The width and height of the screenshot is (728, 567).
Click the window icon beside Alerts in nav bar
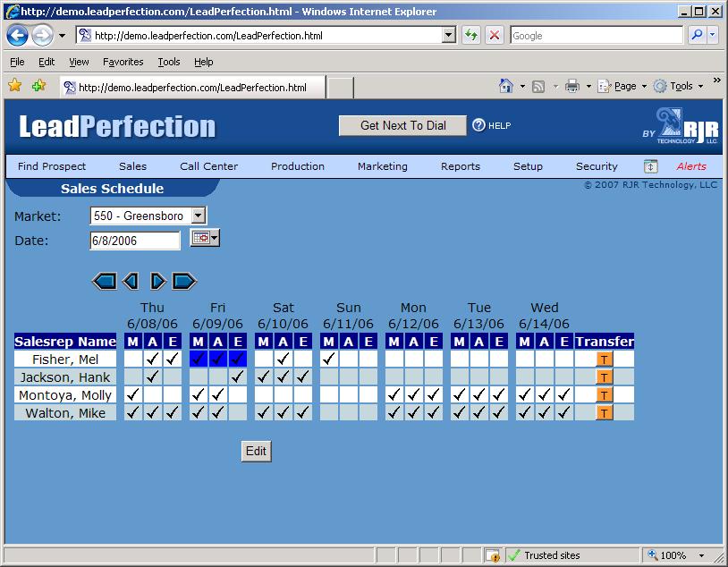[650, 166]
